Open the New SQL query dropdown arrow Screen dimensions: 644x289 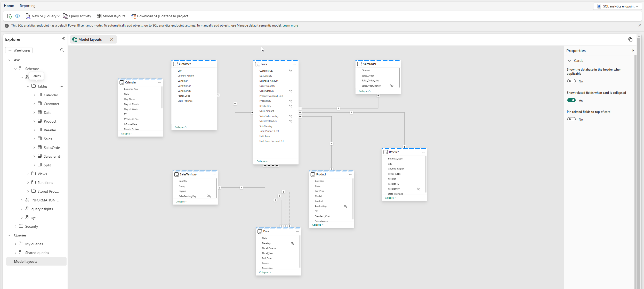59,16
